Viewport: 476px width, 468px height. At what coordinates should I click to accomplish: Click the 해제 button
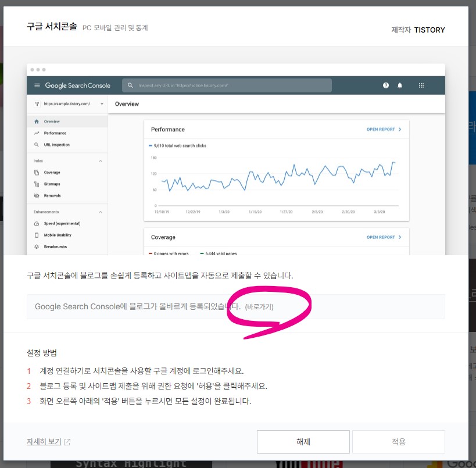[303, 442]
